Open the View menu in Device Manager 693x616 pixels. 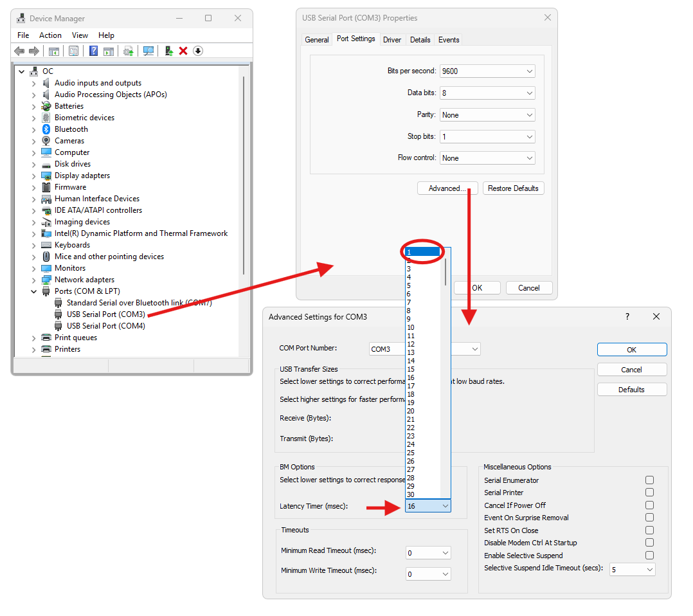[80, 35]
